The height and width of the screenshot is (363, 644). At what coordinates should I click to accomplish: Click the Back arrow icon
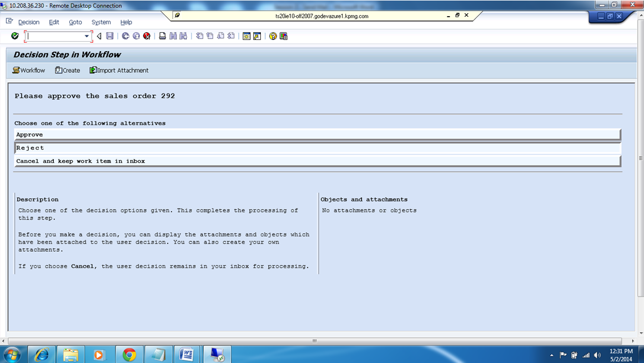click(x=98, y=36)
